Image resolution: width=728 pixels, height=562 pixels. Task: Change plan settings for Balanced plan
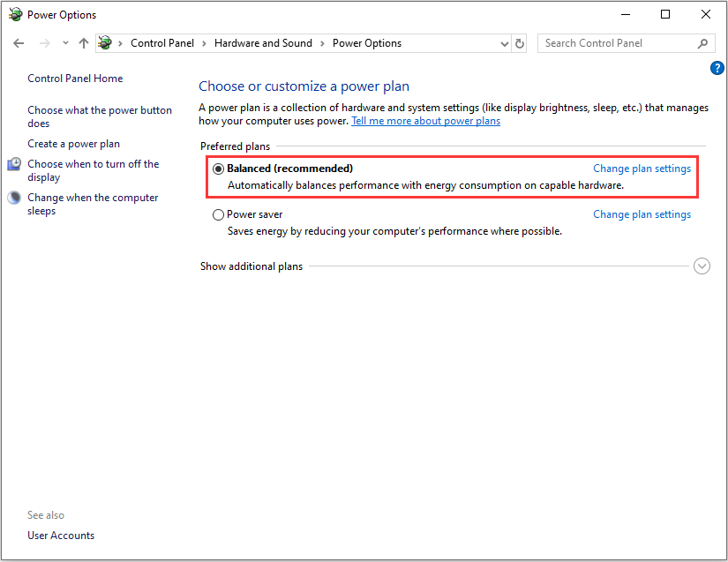click(642, 169)
